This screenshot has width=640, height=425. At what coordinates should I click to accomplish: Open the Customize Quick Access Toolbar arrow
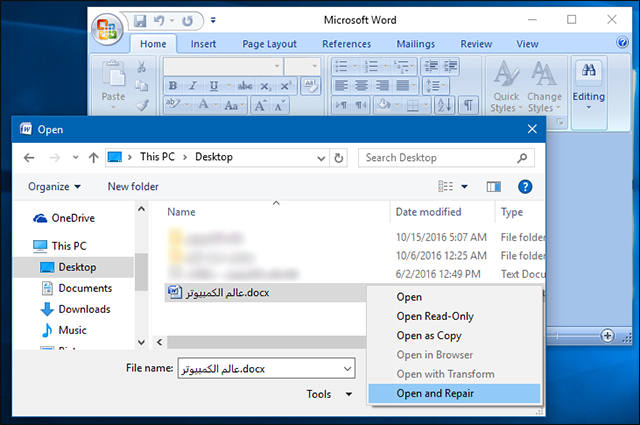[x=213, y=20]
